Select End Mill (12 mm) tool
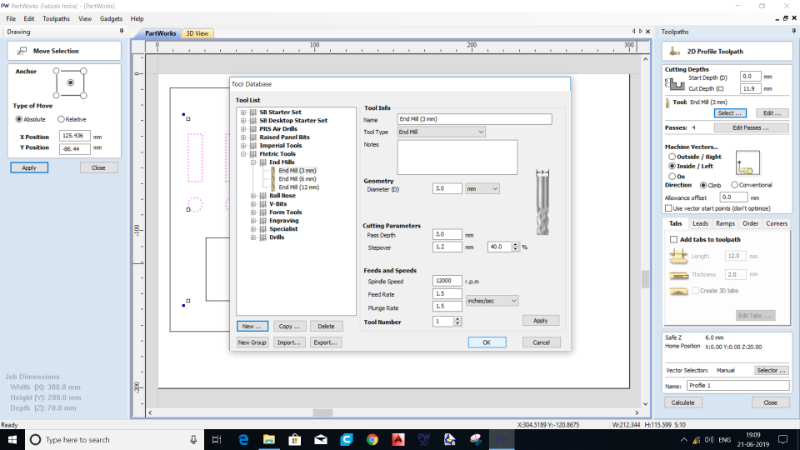This screenshot has height=450, width=800. (x=298, y=187)
